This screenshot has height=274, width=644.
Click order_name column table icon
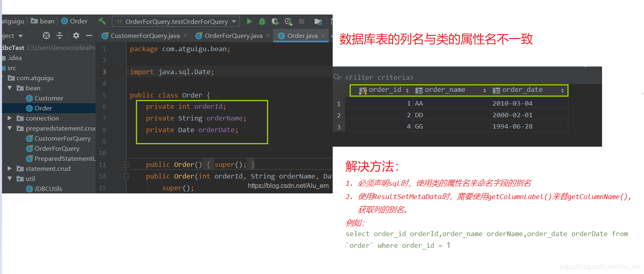pyautogui.click(x=419, y=91)
